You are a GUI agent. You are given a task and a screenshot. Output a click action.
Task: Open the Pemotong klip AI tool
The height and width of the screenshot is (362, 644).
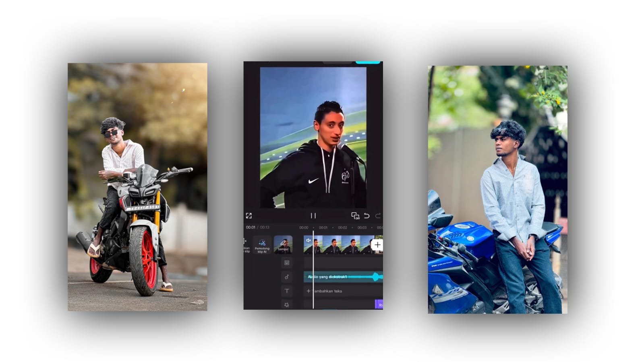[262, 245]
